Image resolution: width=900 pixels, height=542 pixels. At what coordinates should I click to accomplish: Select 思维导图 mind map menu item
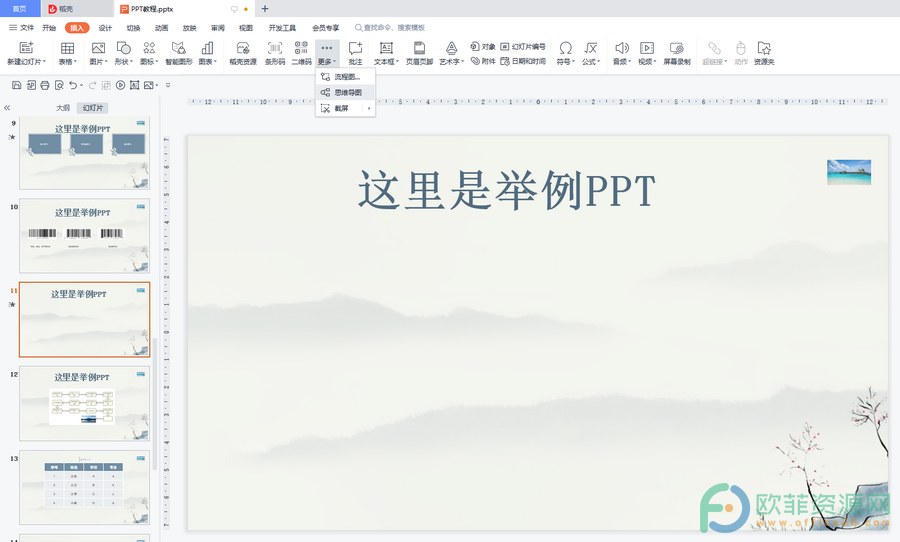click(x=346, y=92)
